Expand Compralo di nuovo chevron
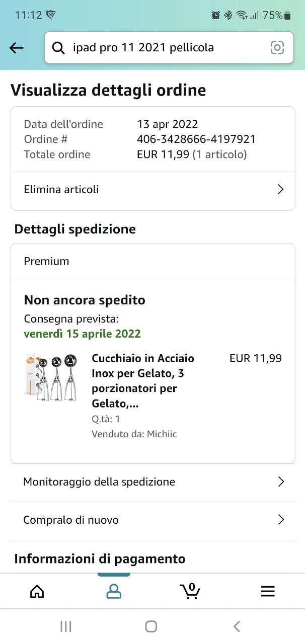The width and height of the screenshot is (305, 644). (281, 520)
